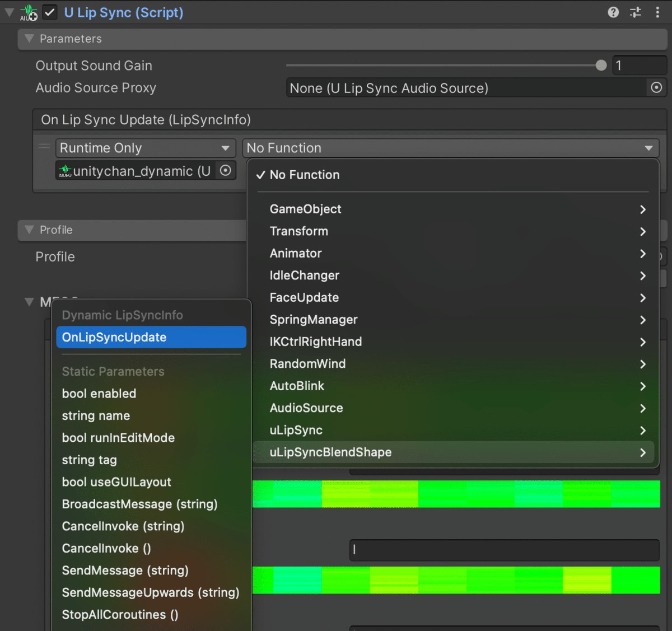672x631 pixels.
Task: Disable the U Lip Sync component checkbox
Action: (x=49, y=12)
